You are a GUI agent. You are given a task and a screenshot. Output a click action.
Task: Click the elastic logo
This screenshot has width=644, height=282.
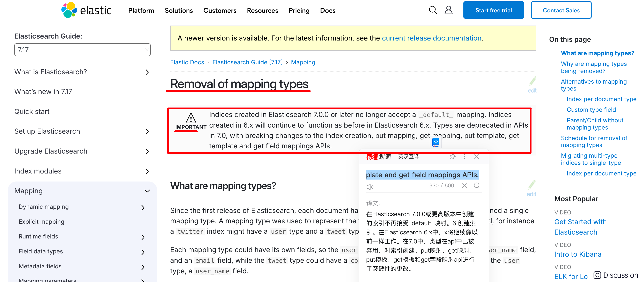coord(86,10)
